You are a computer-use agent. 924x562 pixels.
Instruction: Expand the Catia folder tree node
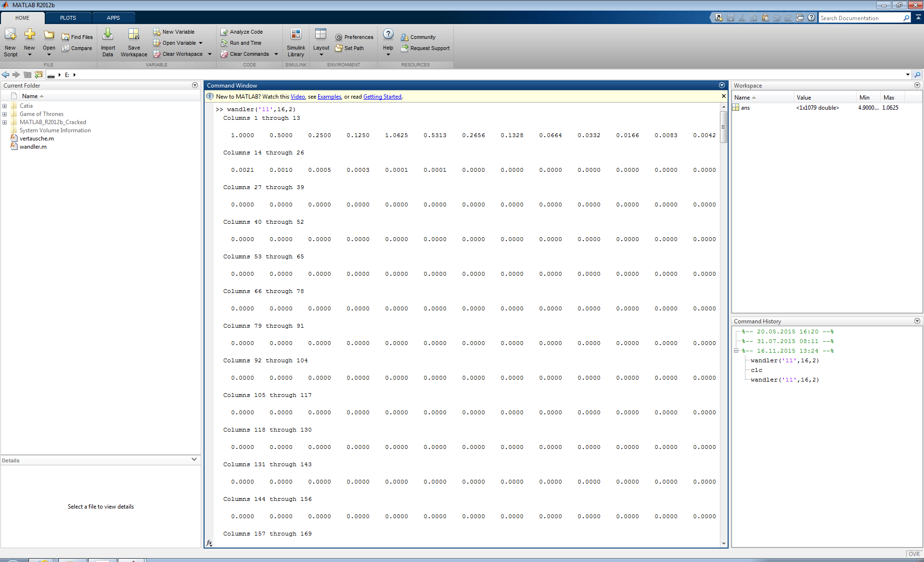coord(5,106)
